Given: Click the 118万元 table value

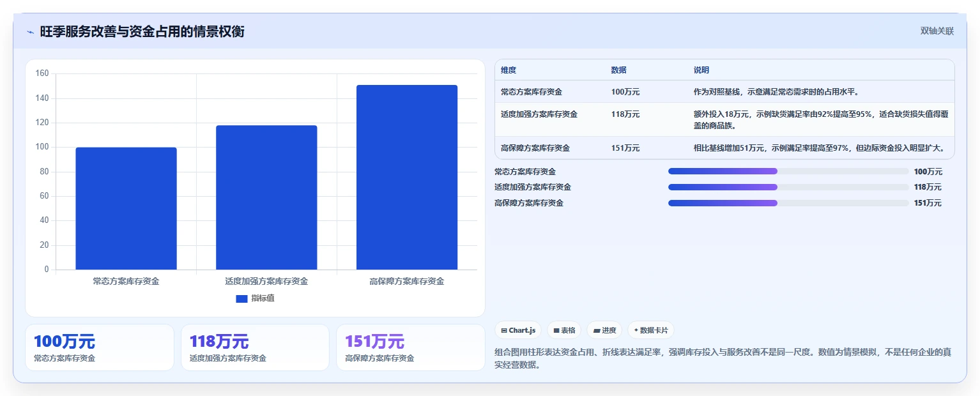Looking at the screenshot, I should click(x=625, y=114).
